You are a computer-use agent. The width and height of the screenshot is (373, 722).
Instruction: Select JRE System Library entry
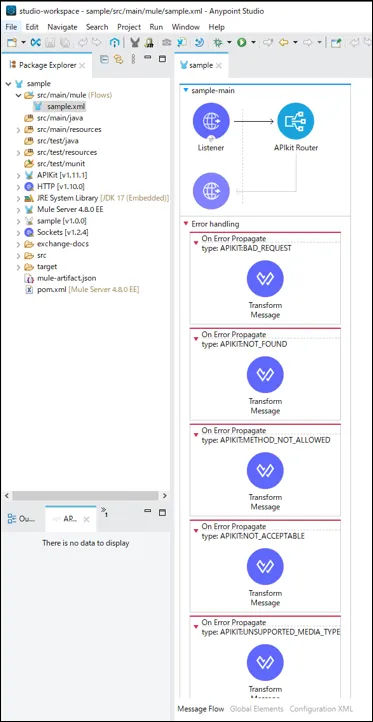(97, 198)
